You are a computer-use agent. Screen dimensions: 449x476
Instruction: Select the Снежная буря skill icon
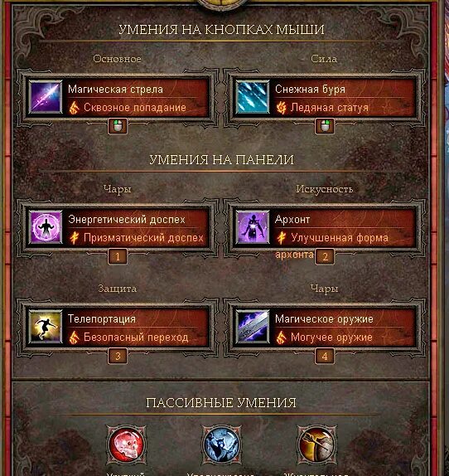(252, 97)
